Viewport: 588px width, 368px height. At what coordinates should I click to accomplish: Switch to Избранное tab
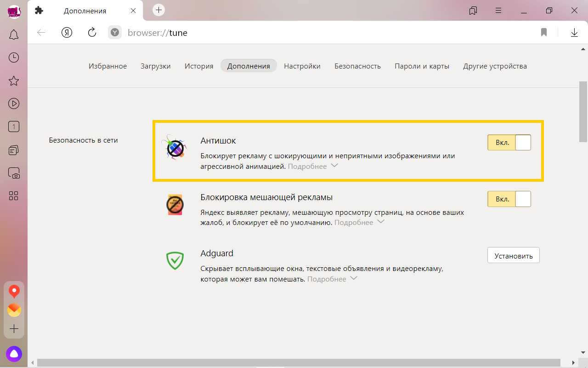tap(107, 66)
